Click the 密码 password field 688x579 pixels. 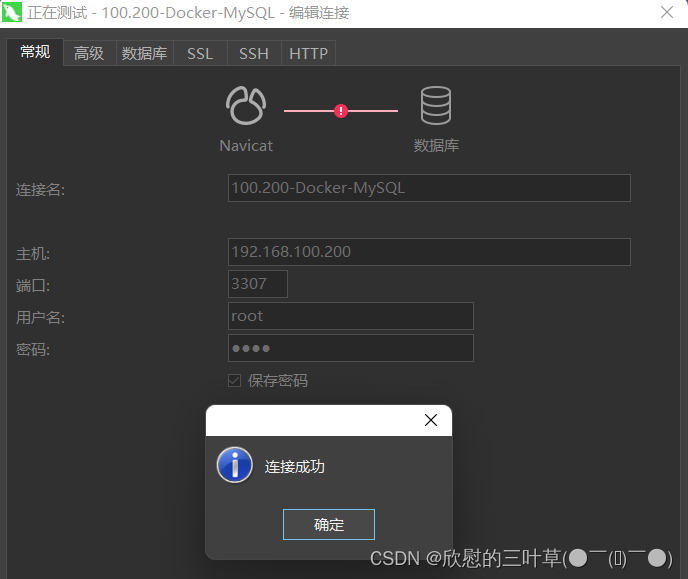pos(351,348)
